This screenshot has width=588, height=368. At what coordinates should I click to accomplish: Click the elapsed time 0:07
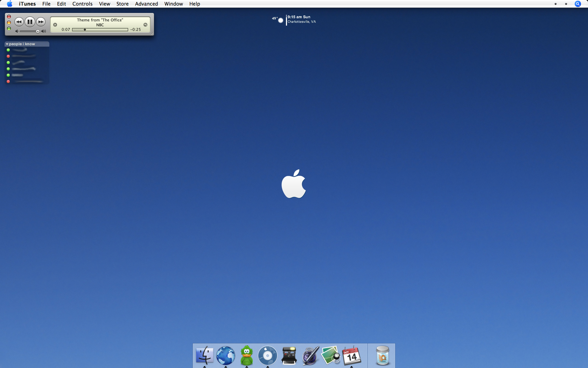[66, 29]
